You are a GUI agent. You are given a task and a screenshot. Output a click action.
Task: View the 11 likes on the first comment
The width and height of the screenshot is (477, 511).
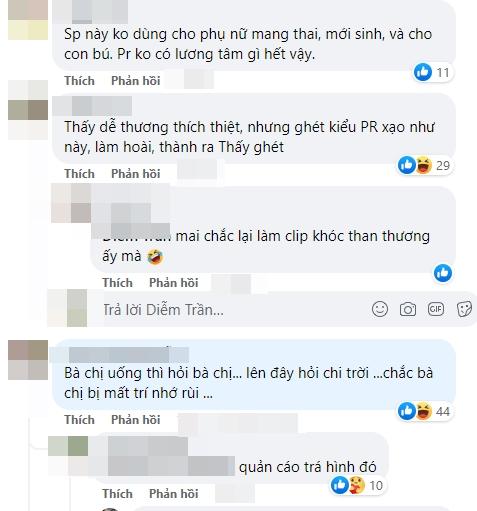pyautogui.click(x=432, y=72)
